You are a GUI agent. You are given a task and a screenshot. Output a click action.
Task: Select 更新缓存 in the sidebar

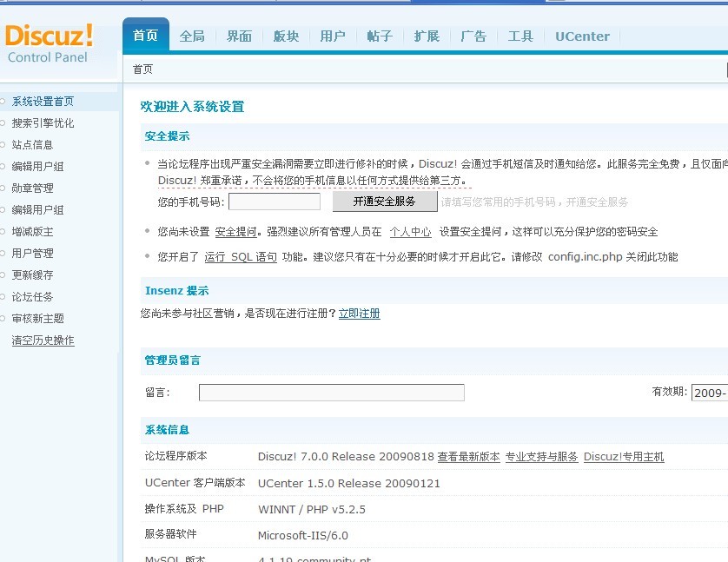[x=32, y=275]
